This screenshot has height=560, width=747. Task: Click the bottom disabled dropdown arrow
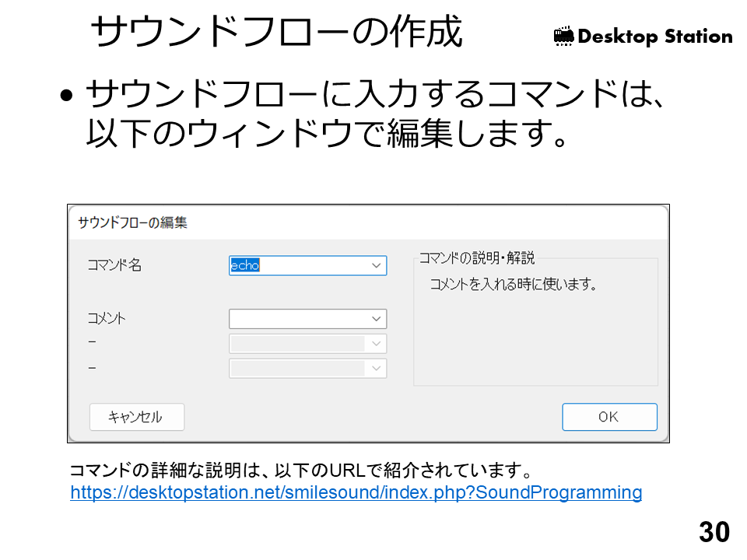click(x=376, y=368)
